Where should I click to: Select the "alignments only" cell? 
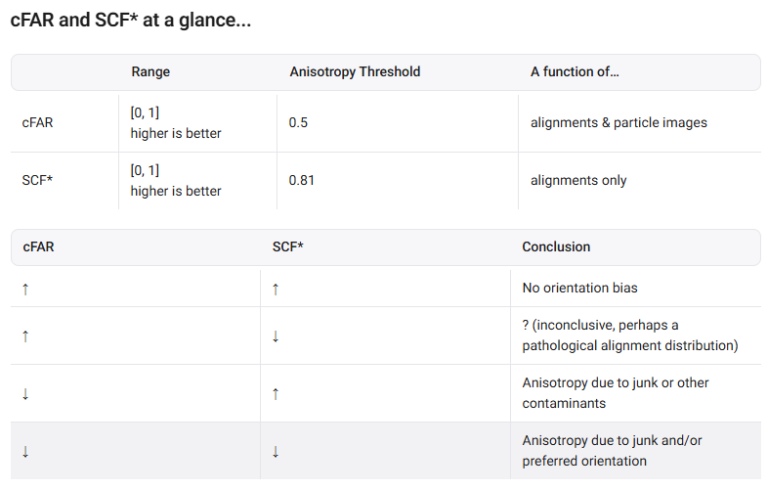tap(578, 180)
